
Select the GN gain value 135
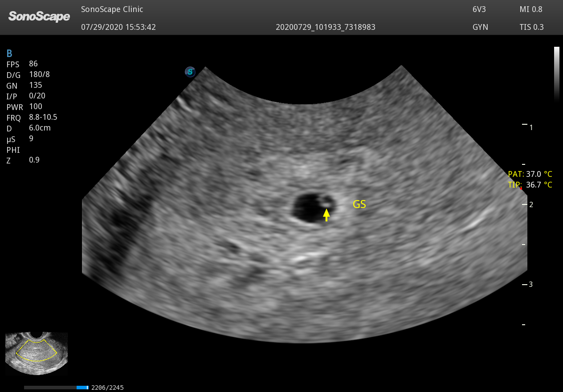[36, 85]
